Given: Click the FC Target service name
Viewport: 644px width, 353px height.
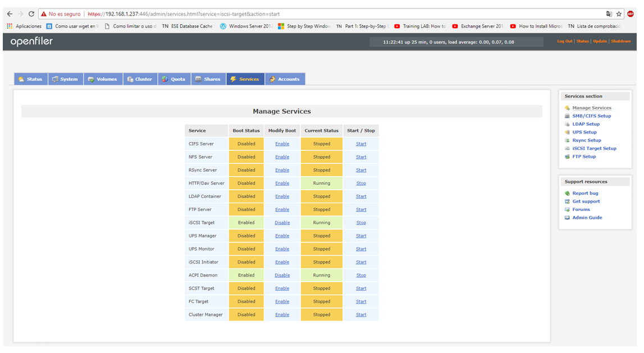Looking at the screenshot, I should click(x=198, y=301).
